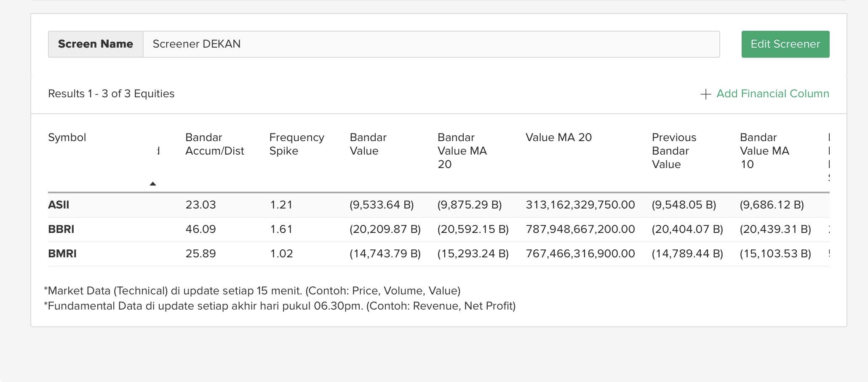868x382 pixels.
Task: Click the Bandar Value MA 10 header
Action: pos(764,151)
